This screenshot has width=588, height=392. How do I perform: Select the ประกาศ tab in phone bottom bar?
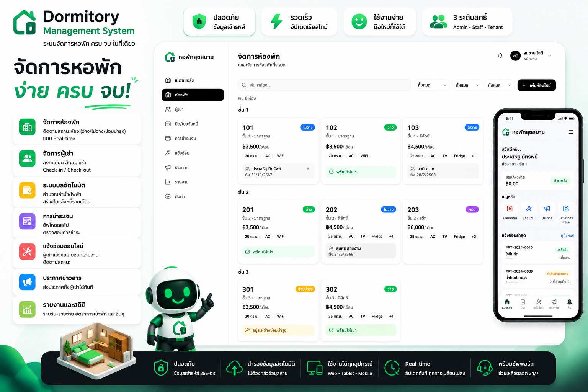click(x=554, y=304)
